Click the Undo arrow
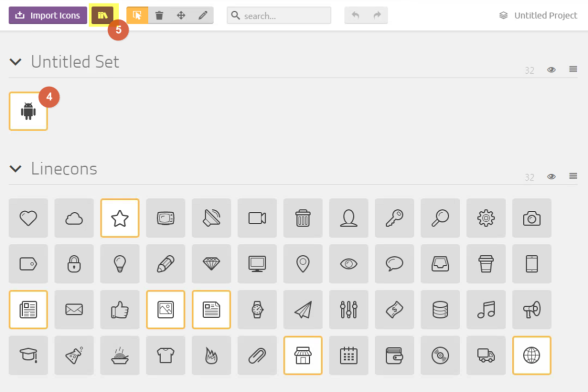This screenshot has width=588, height=392. [x=355, y=16]
